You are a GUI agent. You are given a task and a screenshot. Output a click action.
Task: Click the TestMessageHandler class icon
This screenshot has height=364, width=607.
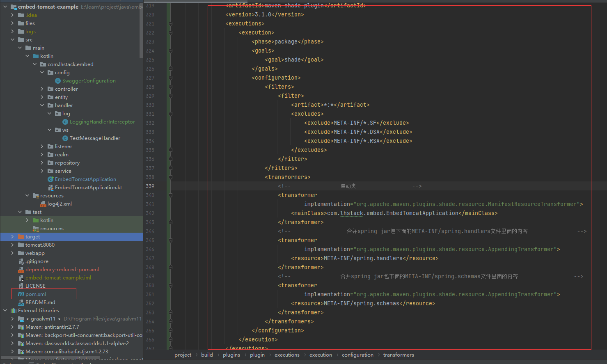click(x=65, y=138)
